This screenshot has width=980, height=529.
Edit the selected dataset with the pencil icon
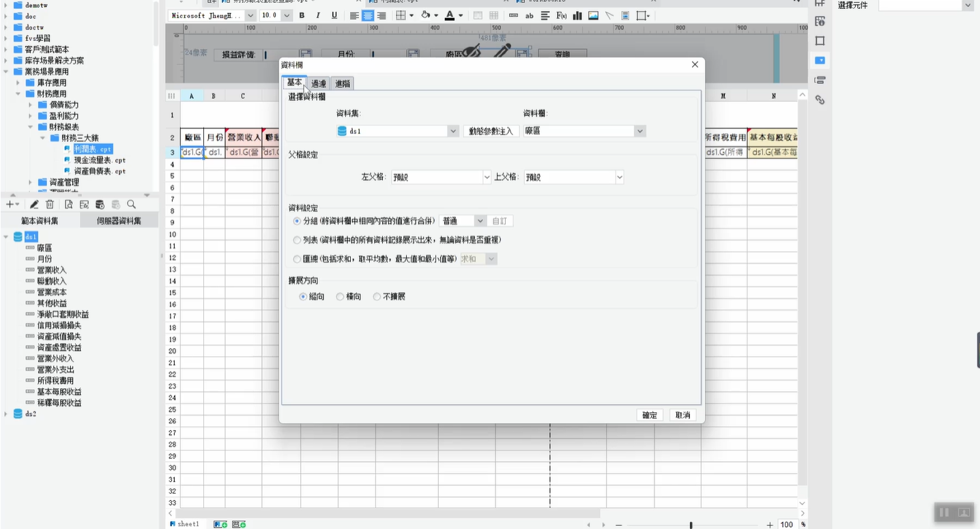[x=34, y=204]
